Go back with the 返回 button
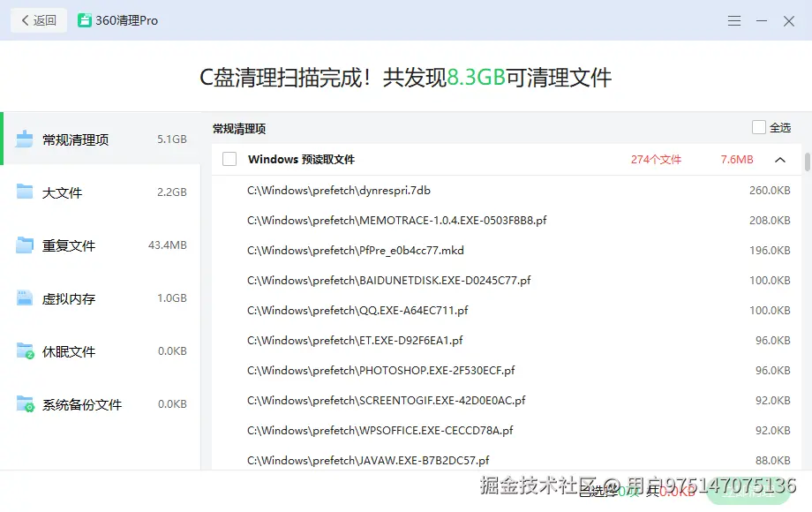The height and width of the screenshot is (512, 812). click(x=39, y=20)
